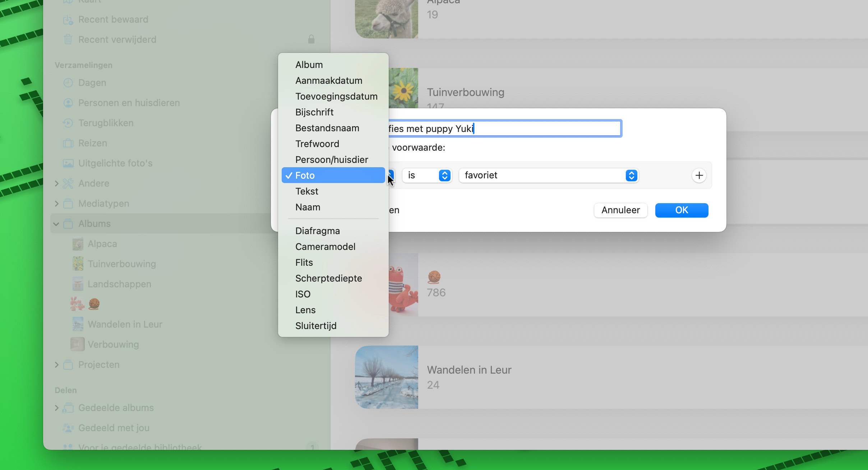Open Dagen via its clock icon
The image size is (868, 470).
(68, 83)
